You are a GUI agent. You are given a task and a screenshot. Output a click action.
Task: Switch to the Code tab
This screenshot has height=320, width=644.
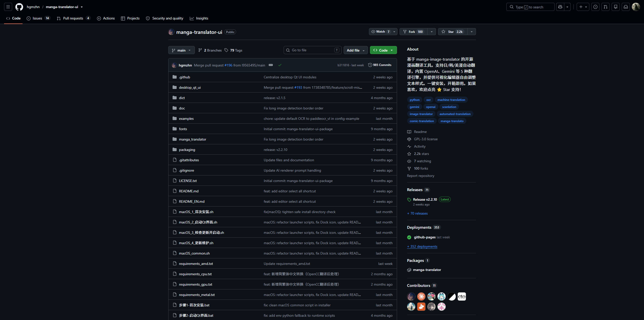tap(13, 18)
